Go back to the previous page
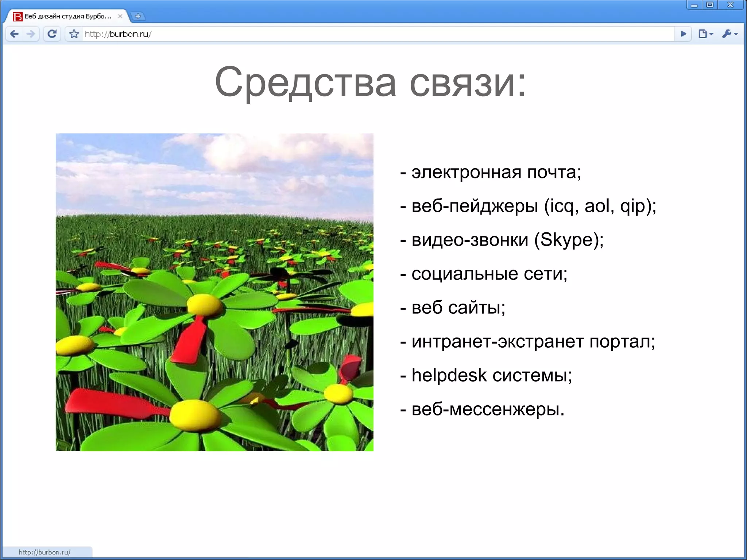The height and width of the screenshot is (560, 747). (14, 34)
